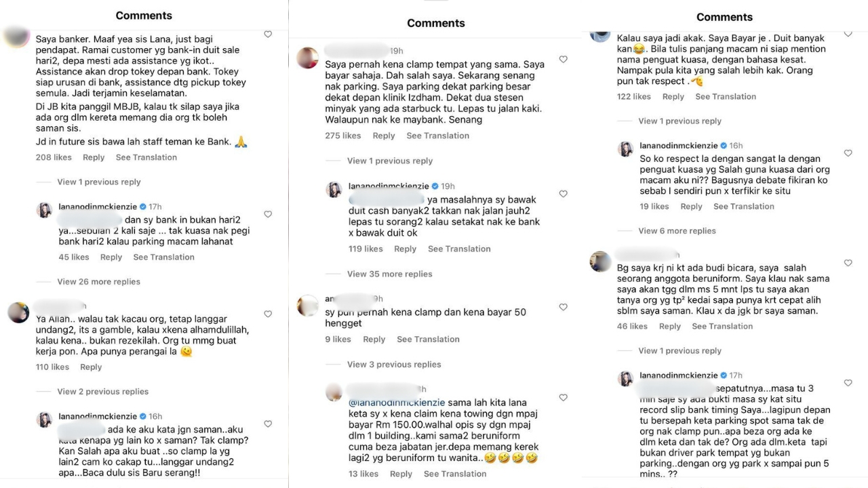Heart the 'Saya pernah kena clamp' comment

tap(563, 60)
